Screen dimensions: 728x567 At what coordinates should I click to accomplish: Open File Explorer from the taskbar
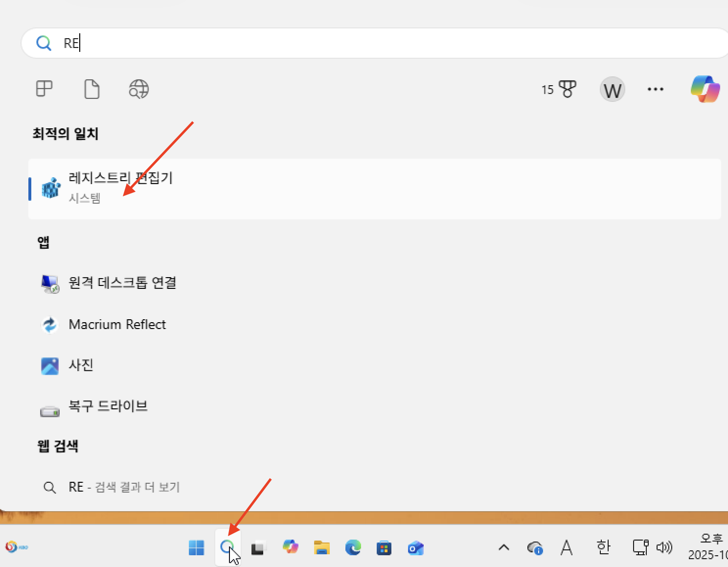tap(321, 547)
